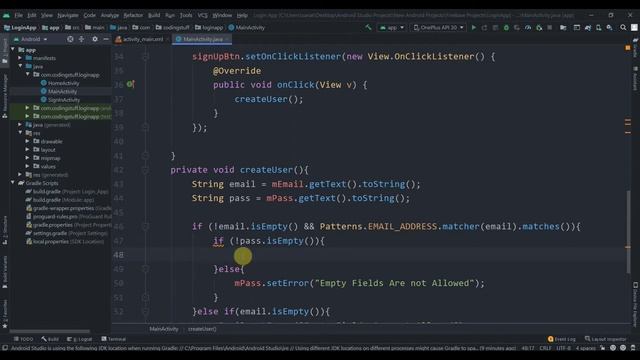
Task: Open the Resource Manager side tab
Action: [4, 96]
